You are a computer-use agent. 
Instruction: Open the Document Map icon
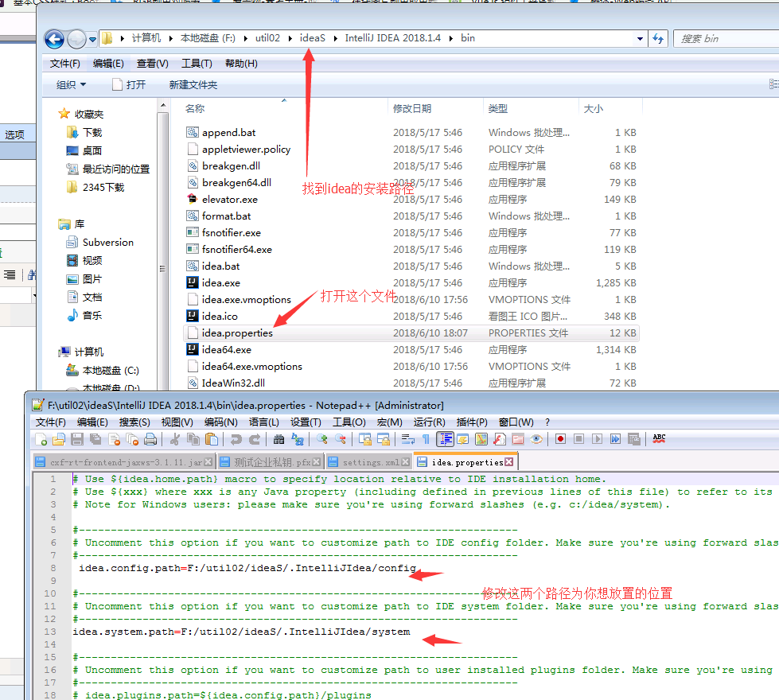coord(481,439)
